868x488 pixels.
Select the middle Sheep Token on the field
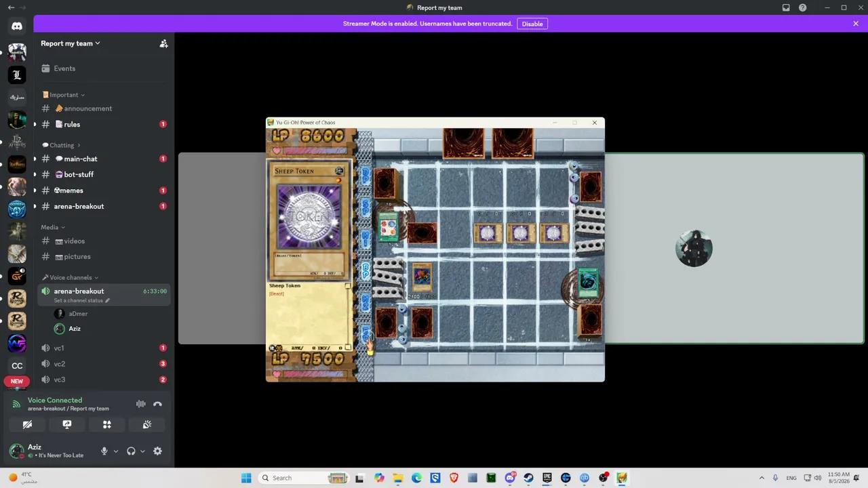[x=520, y=233]
